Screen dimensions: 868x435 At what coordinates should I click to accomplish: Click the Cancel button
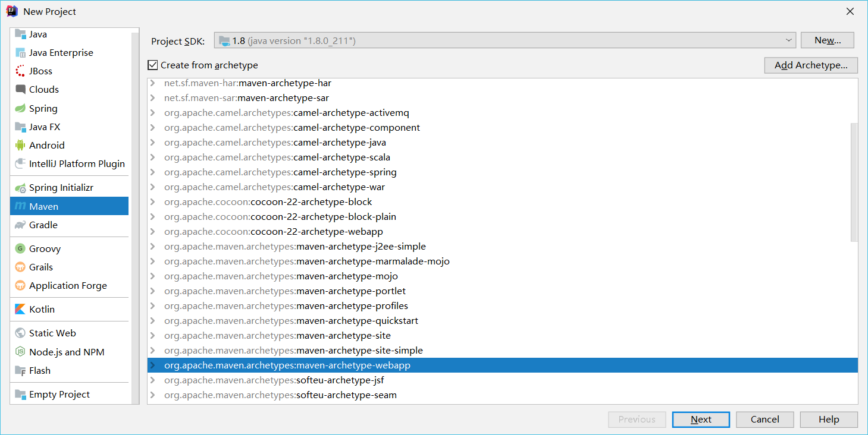point(765,420)
